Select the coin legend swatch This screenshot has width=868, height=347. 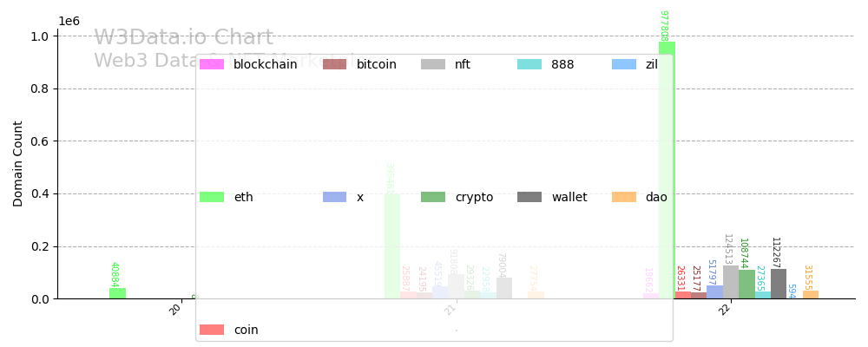pos(211,330)
